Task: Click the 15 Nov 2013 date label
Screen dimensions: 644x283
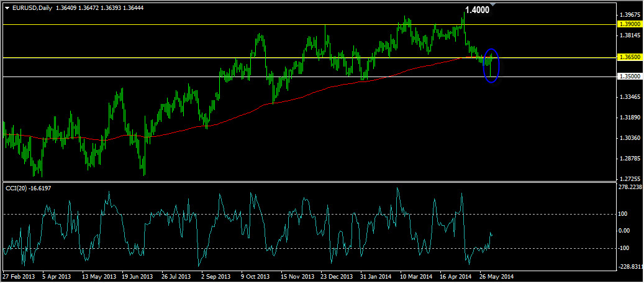Action: 297,276
